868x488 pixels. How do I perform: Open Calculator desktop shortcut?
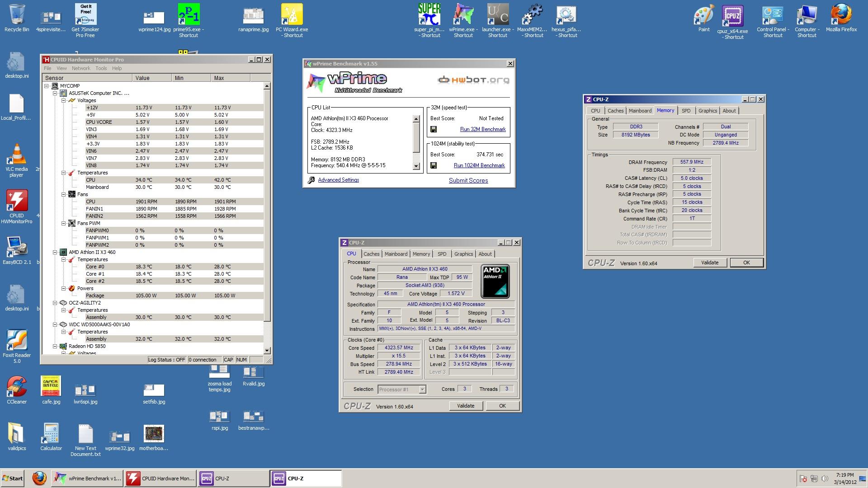click(51, 436)
